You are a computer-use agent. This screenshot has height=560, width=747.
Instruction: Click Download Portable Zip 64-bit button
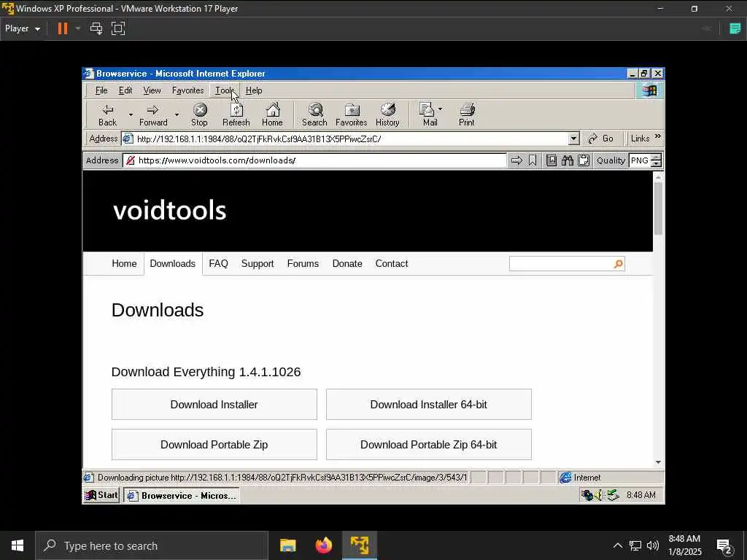point(429,444)
